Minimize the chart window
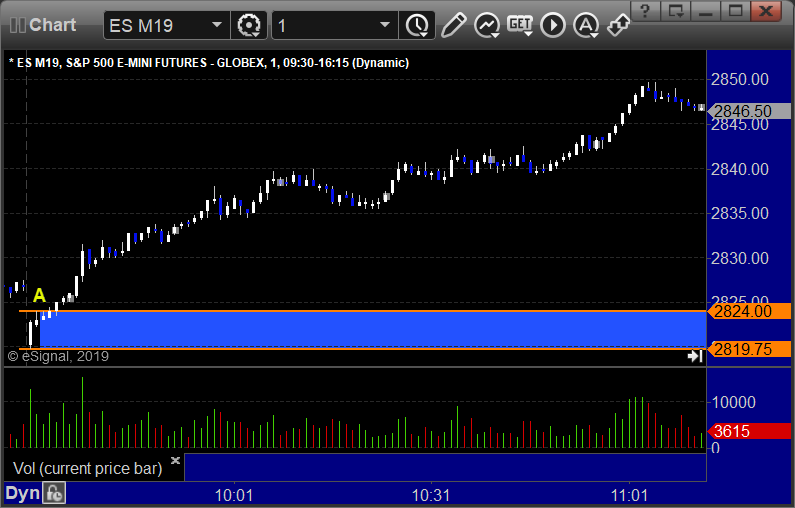The width and height of the screenshot is (795, 508). tap(706, 11)
